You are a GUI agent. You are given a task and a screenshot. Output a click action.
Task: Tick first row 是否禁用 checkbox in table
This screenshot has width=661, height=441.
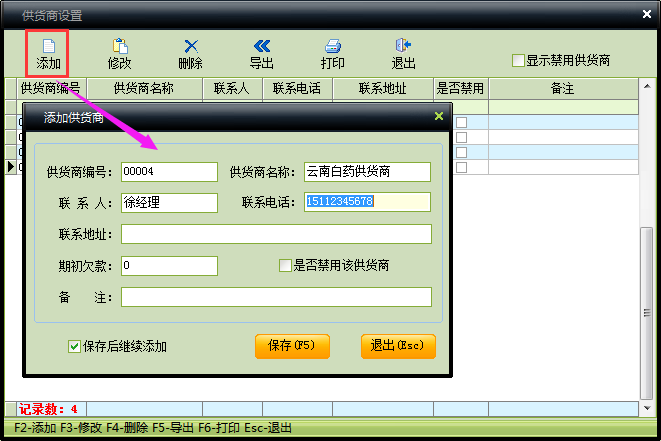click(462, 122)
